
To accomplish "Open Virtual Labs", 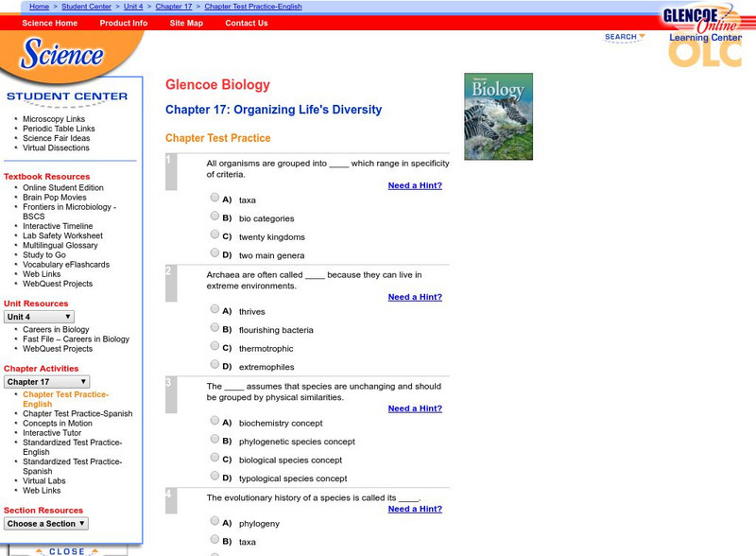I will tap(43, 480).
